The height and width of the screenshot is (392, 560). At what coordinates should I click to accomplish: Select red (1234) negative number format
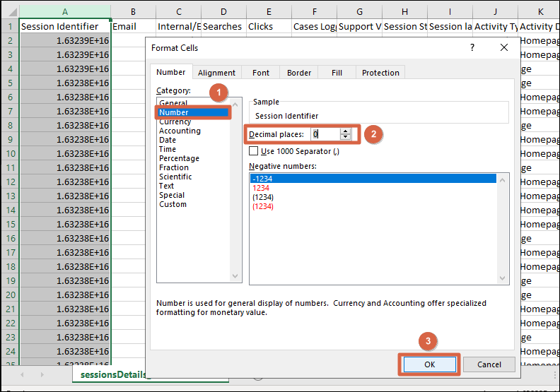tap(263, 206)
